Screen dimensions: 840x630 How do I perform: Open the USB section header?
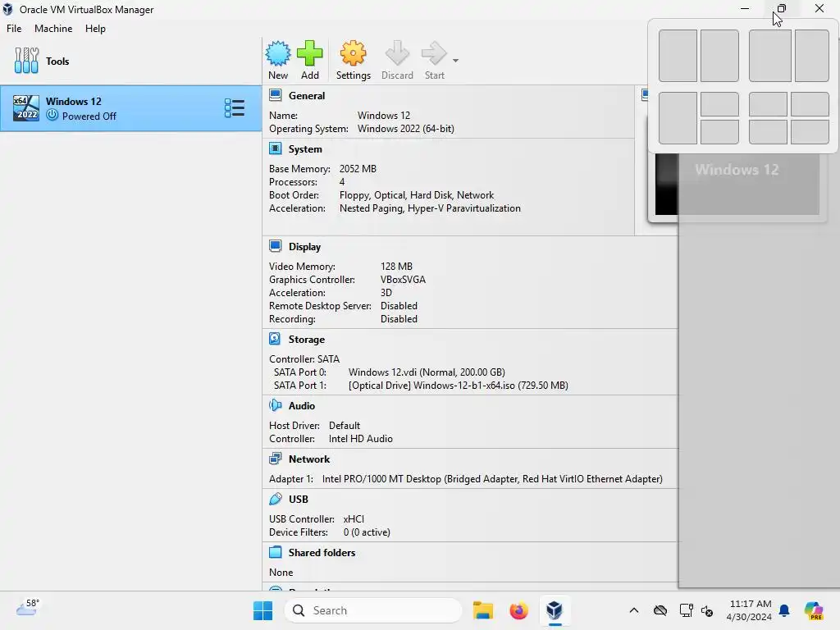pyautogui.click(x=299, y=500)
